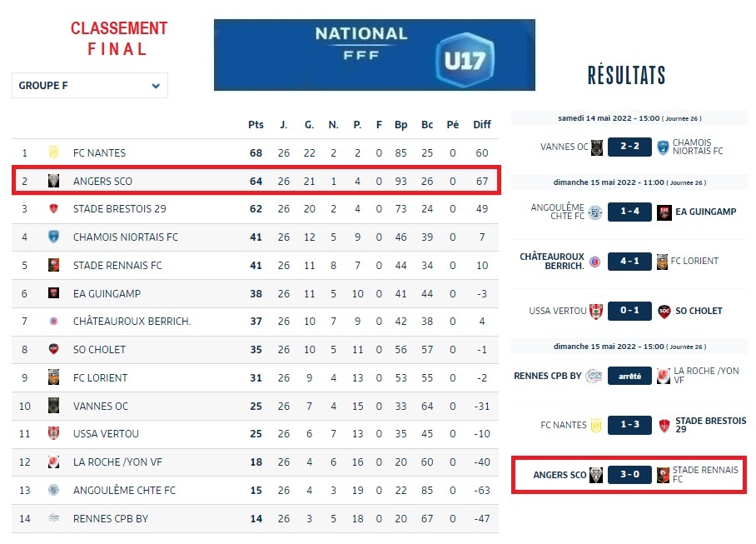Click the Chamois Niortais FC crest in standings
The image size is (756, 544).
click(x=53, y=237)
